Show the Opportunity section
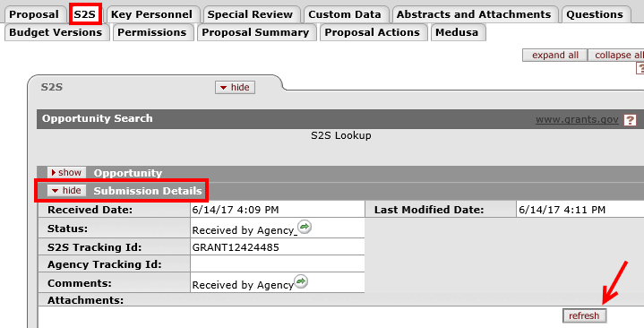 [x=66, y=173]
